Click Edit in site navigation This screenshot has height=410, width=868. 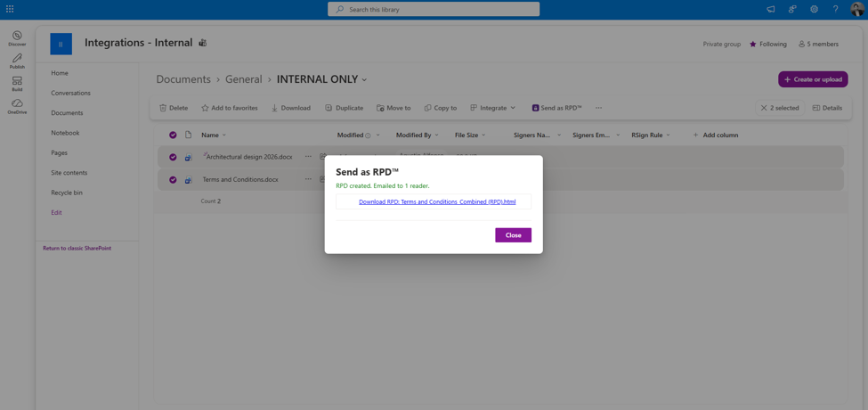pyautogui.click(x=56, y=213)
